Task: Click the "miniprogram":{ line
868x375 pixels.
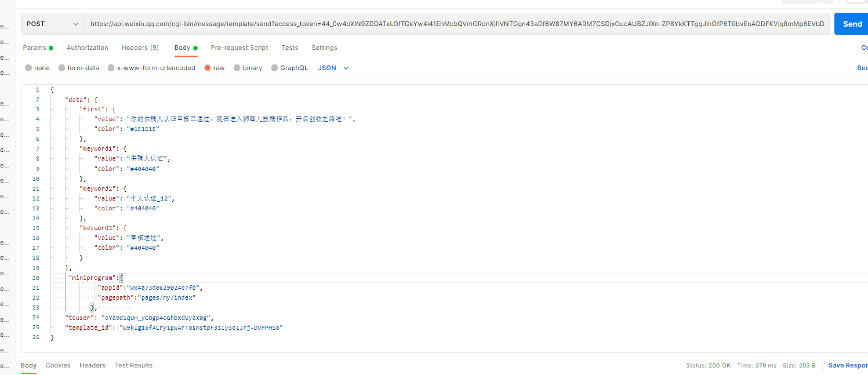Action: click(96, 278)
